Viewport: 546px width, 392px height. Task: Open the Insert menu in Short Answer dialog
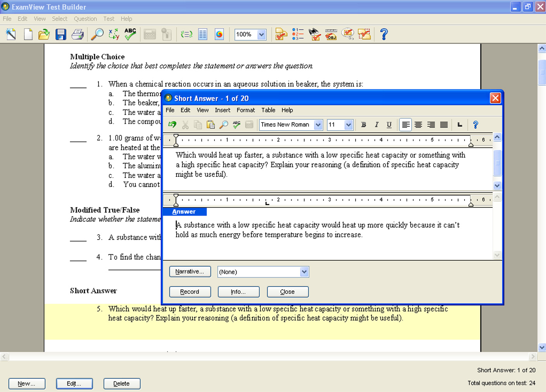[223, 110]
